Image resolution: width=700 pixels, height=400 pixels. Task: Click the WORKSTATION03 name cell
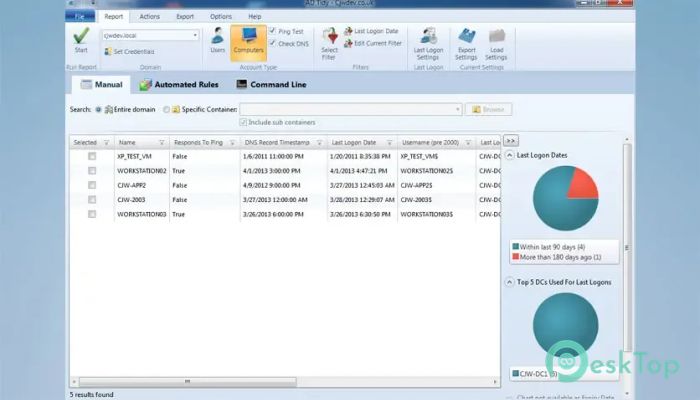(x=142, y=214)
